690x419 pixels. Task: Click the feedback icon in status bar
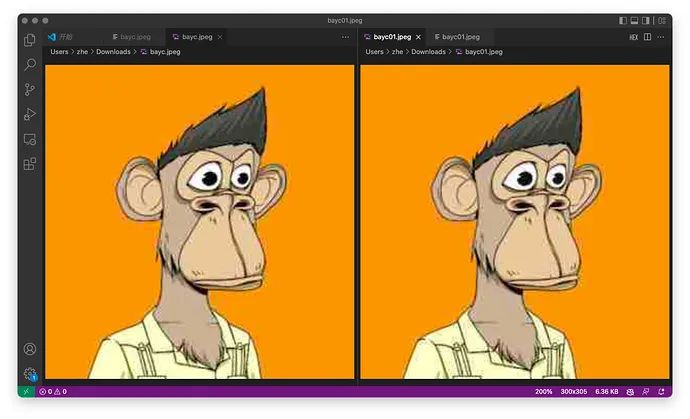[646, 391]
